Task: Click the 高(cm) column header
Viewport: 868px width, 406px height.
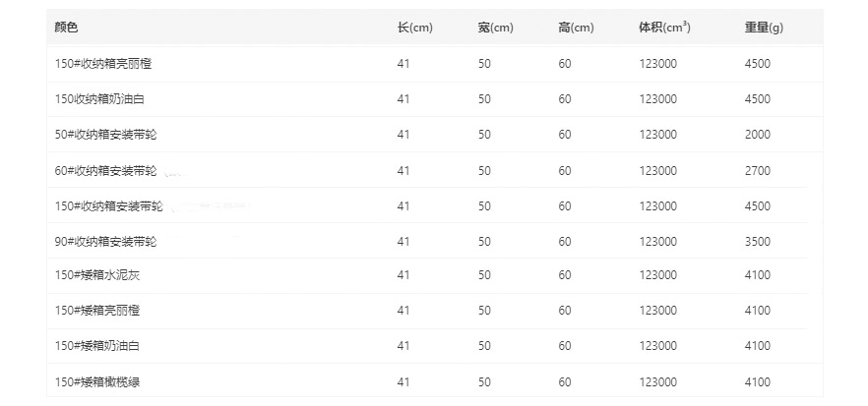Action: pos(576,28)
